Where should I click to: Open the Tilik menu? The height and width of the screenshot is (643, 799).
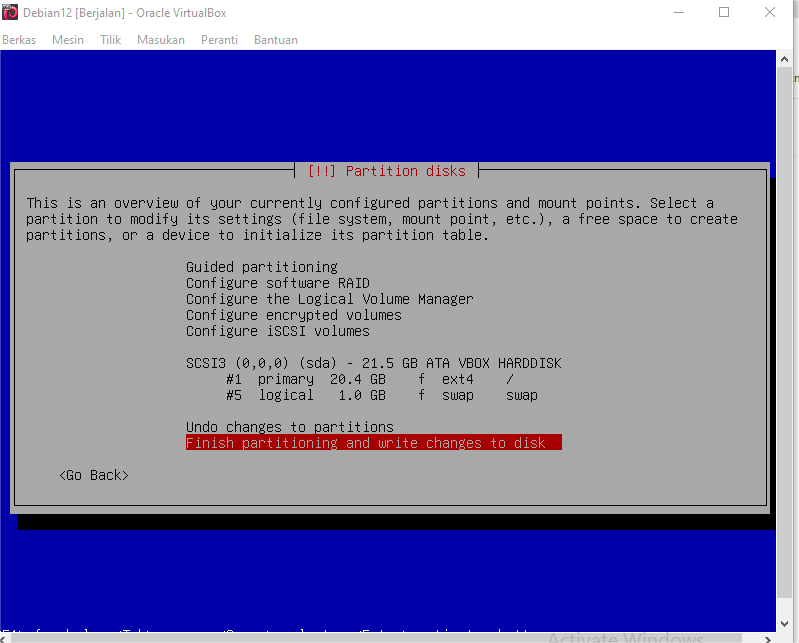tap(110, 40)
